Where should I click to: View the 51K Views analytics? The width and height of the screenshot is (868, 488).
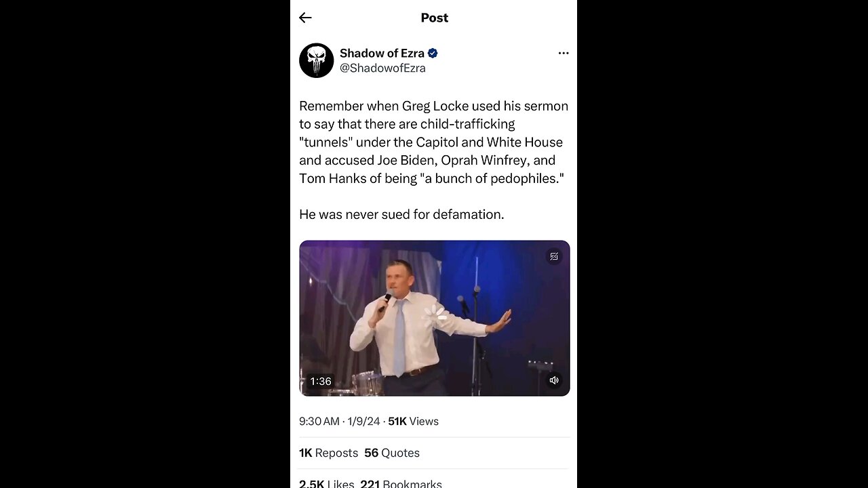tap(413, 421)
